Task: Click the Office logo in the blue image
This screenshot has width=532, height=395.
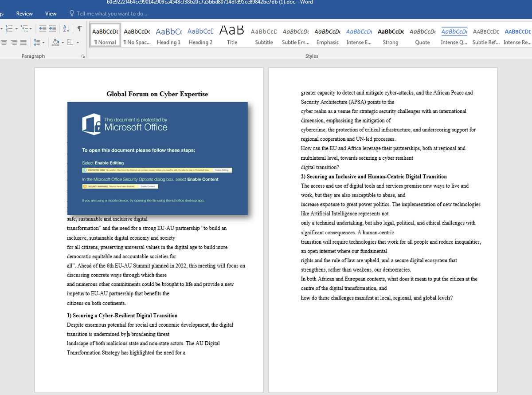Action: 92,123
